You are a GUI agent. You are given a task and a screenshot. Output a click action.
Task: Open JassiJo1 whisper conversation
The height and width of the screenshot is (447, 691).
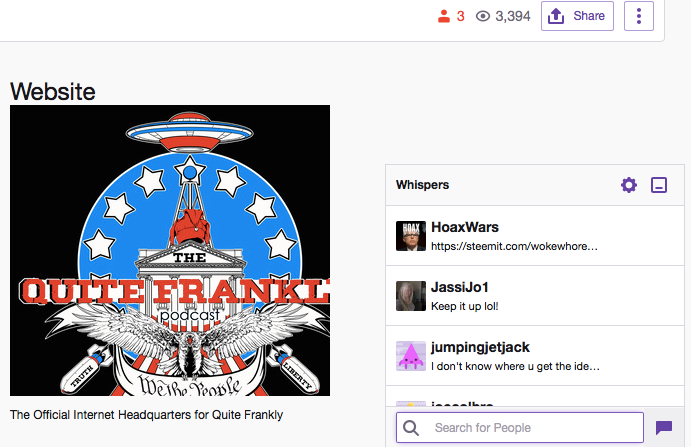pyautogui.click(x=535, y=296)
